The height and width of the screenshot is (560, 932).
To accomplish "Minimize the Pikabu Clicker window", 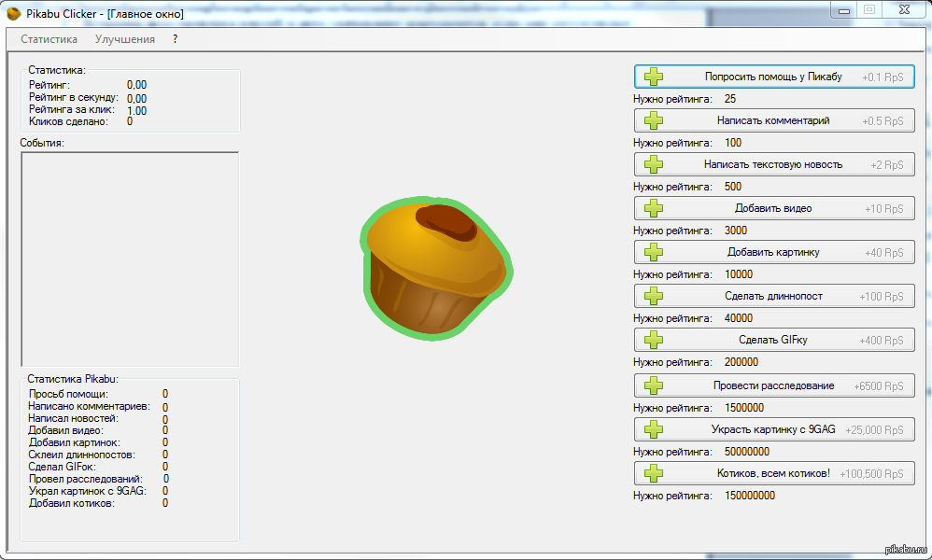I will point(843,9).
